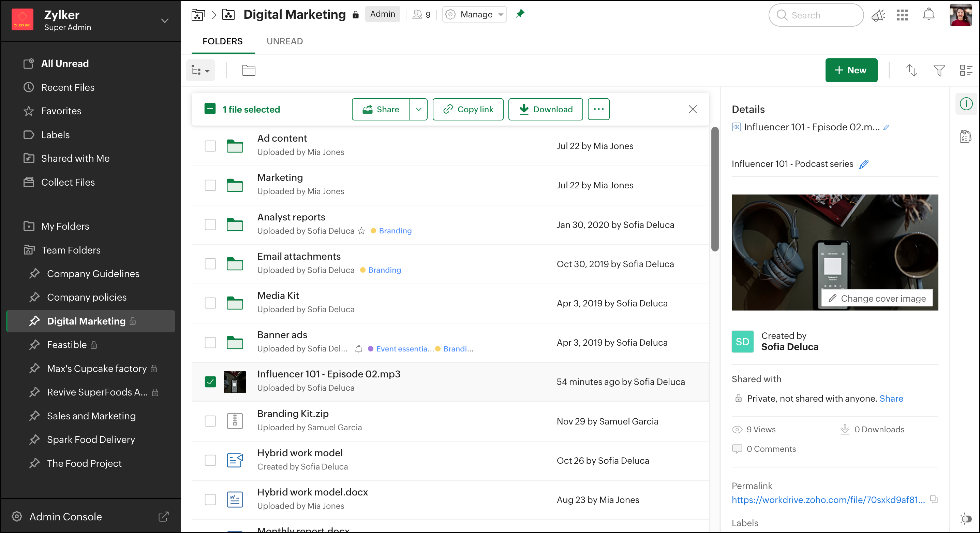Click the notifications bell icon
This screenshot has height=533, width=980.
(x=929, y=15)
